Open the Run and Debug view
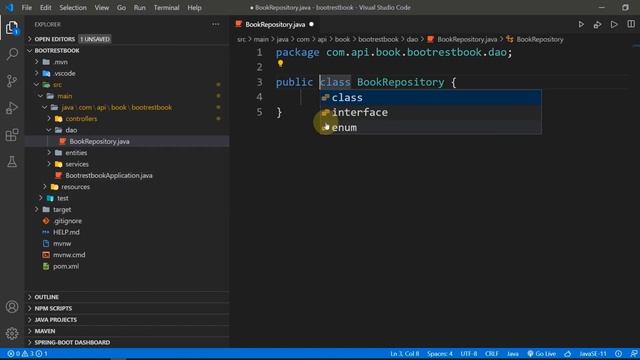This screenshot has height=360, width=640. (12, 108)
